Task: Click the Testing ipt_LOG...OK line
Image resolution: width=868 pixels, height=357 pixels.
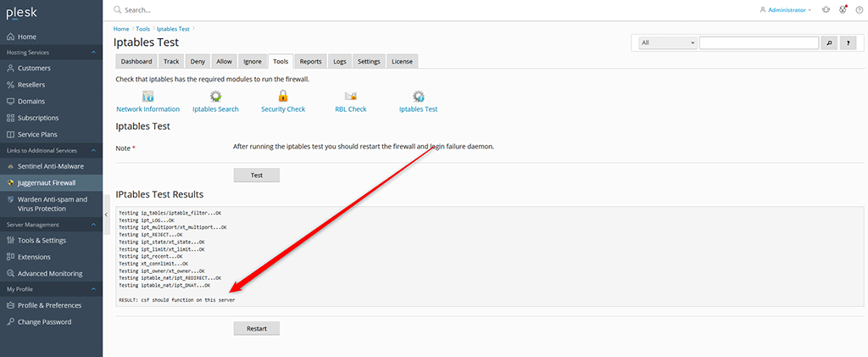Action: (147, 220)
